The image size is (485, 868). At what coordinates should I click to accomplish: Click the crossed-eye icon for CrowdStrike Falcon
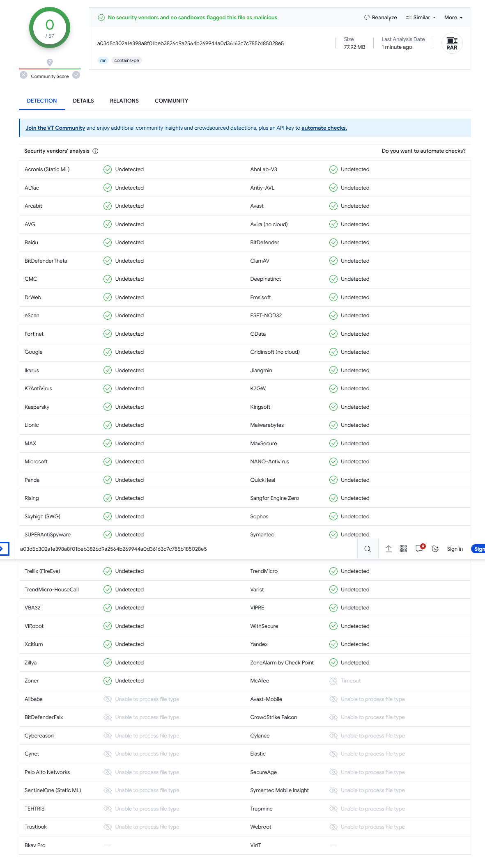click(x=333, y=717)
